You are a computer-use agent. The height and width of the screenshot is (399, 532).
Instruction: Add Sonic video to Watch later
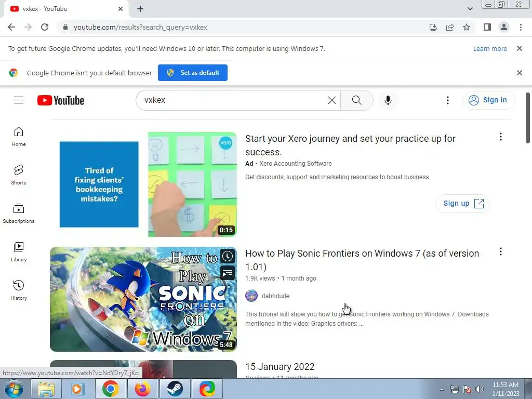coord(228,257)
